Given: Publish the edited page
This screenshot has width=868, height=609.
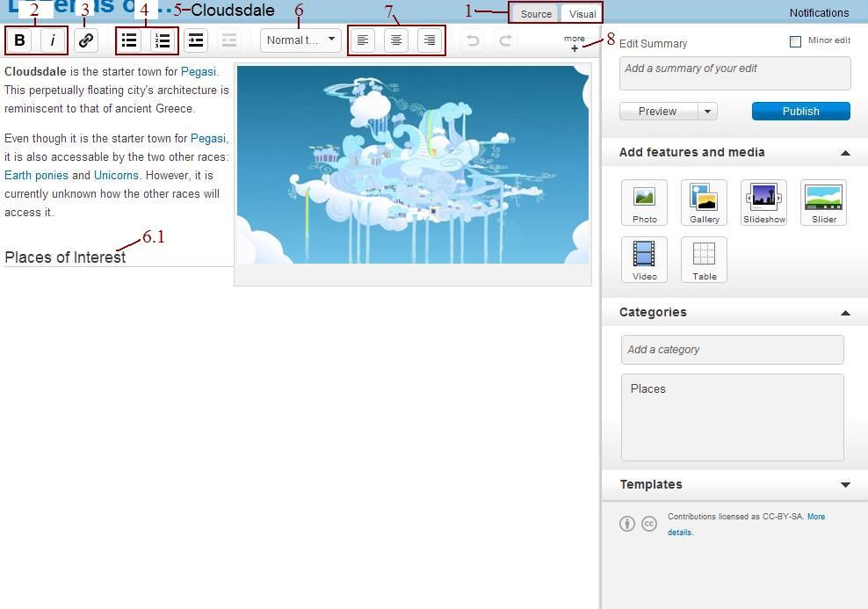Looking at the screenshot, I should pyautogui.click(x=800, y=112).
